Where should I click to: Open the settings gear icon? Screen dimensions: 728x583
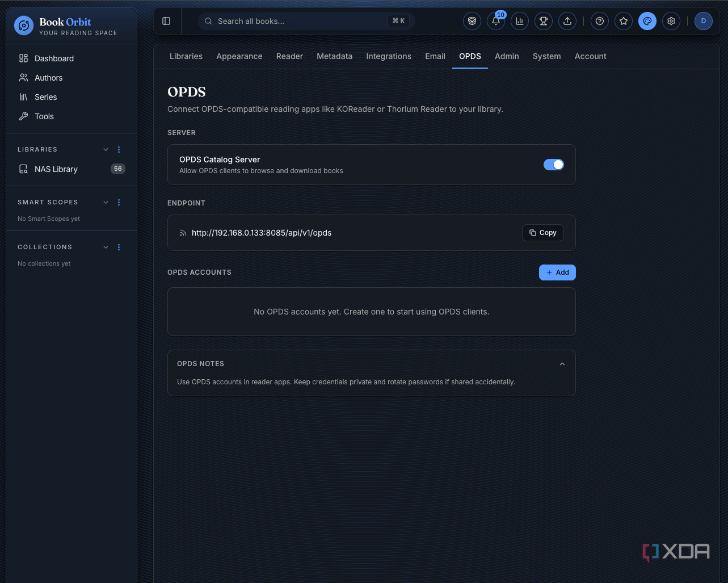tap(671, 21)
